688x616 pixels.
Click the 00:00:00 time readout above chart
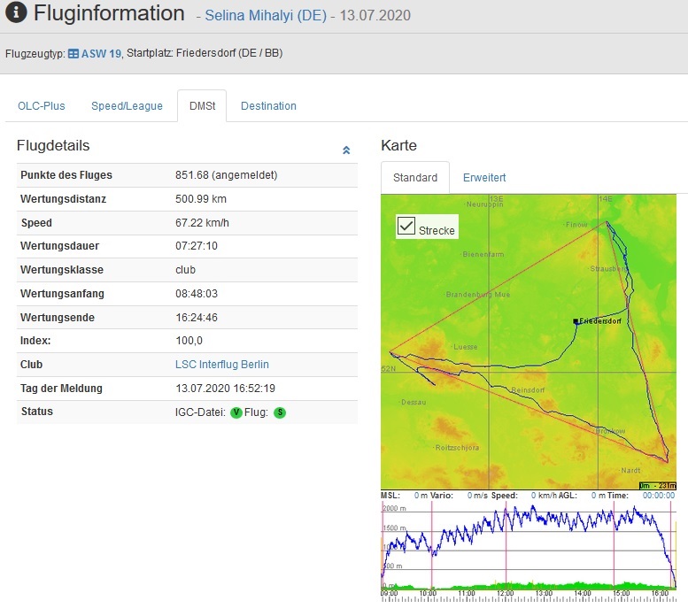658,496
